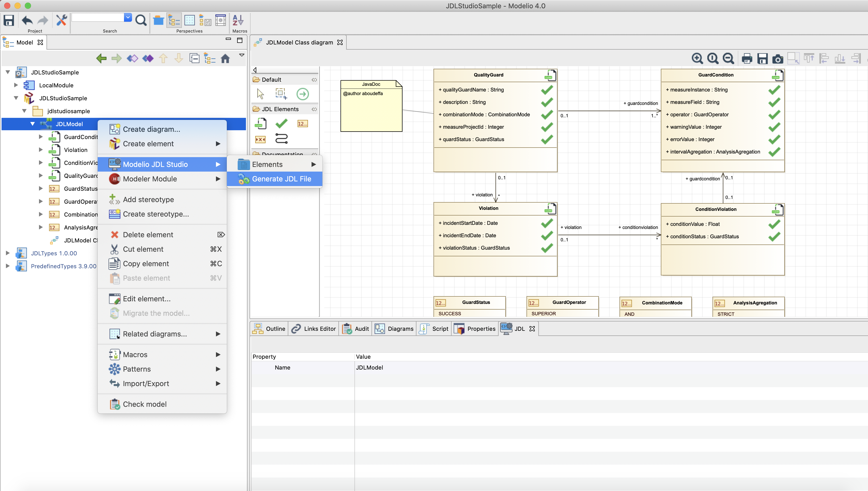Click the search magnifier icon

pyautogui.click(x=141, y=20)
